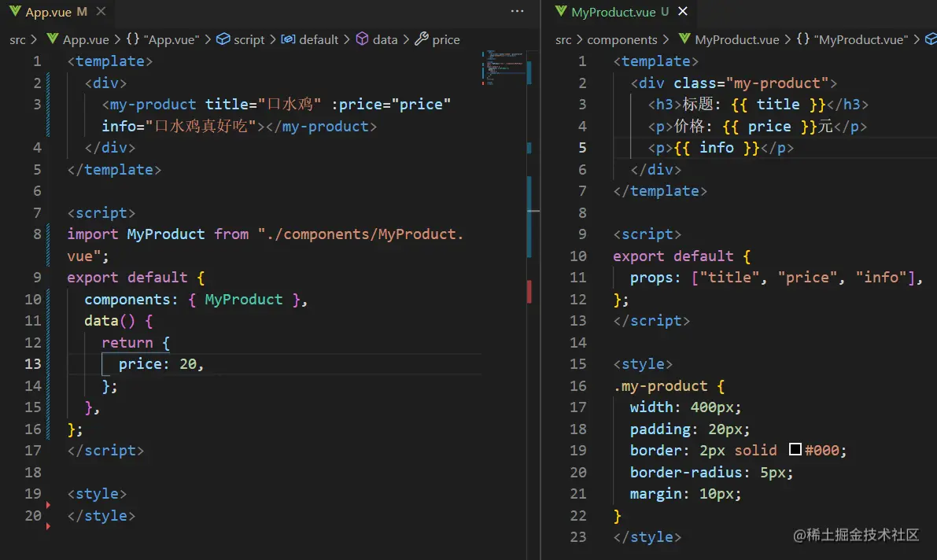Viewport: 937px width, 560px height.
Task: Click the cube icon before data breadcrumb
Action: (x=362, y=39)
